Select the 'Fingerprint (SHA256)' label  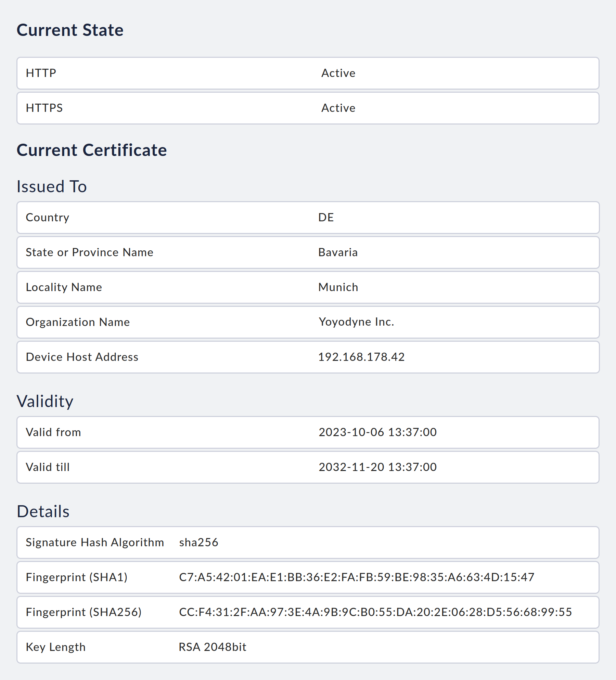point(84,612)
